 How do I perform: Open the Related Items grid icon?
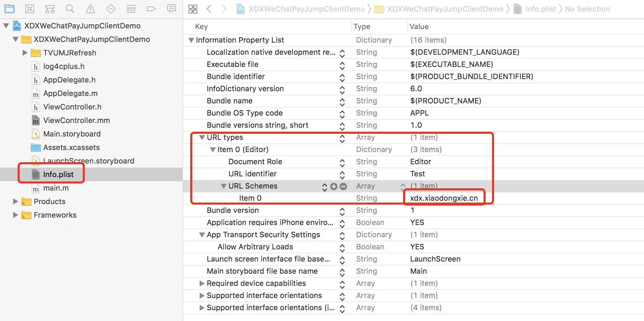click(193, 9)
